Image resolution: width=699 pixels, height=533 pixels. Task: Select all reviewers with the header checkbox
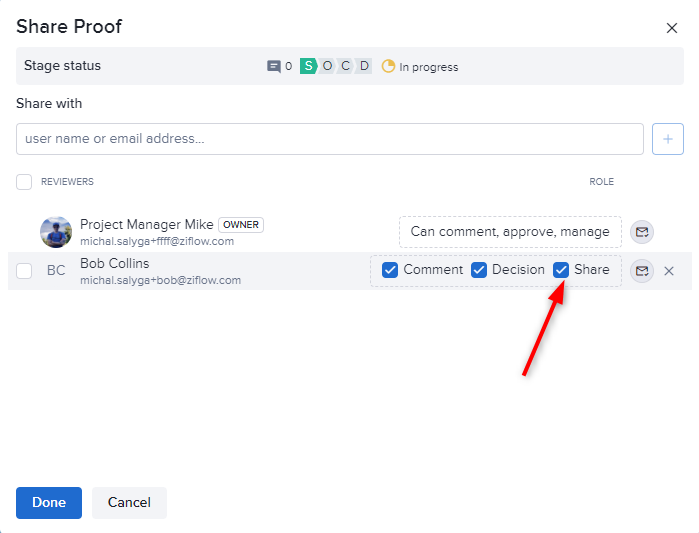click(24, 182)
